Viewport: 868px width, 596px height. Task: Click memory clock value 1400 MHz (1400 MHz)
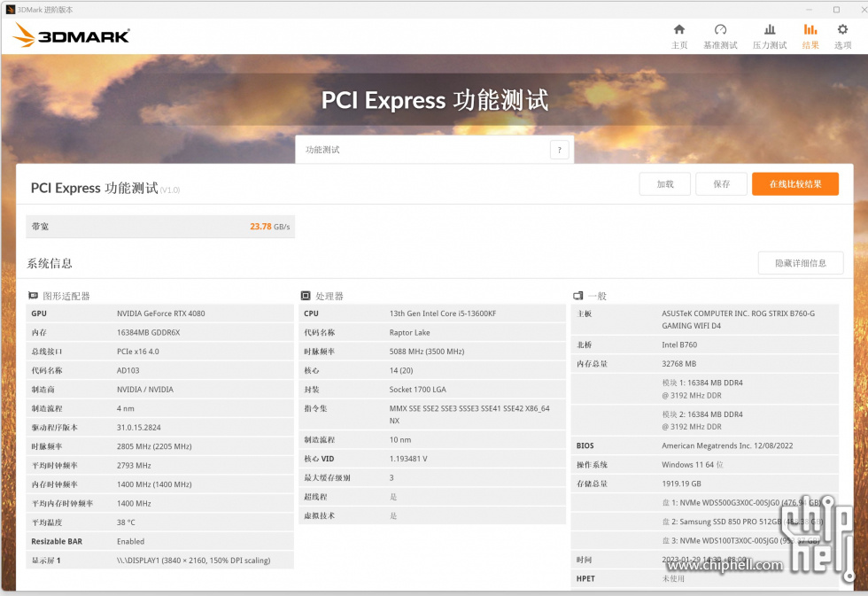tap(154, 484)
